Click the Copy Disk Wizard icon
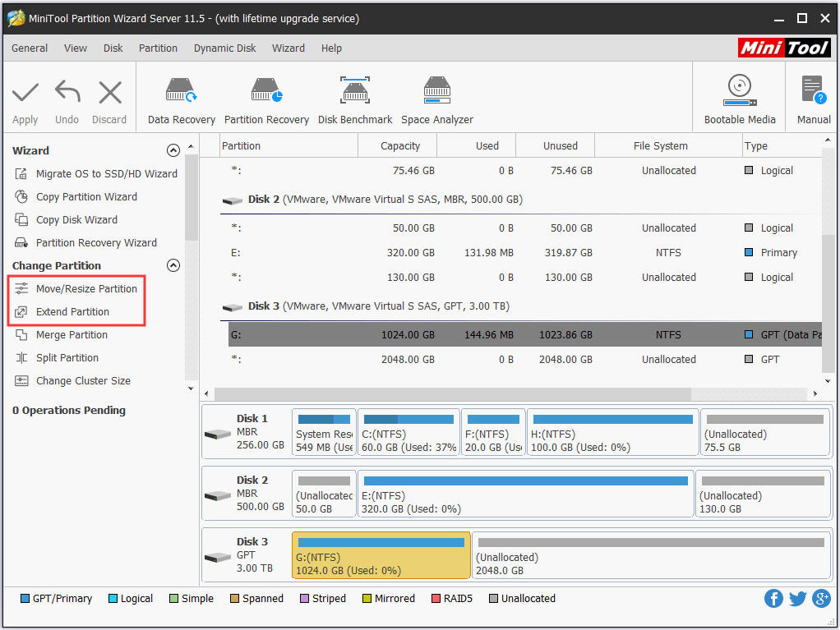This screenshot has width=840, height=630. click(x=21, y=220)
